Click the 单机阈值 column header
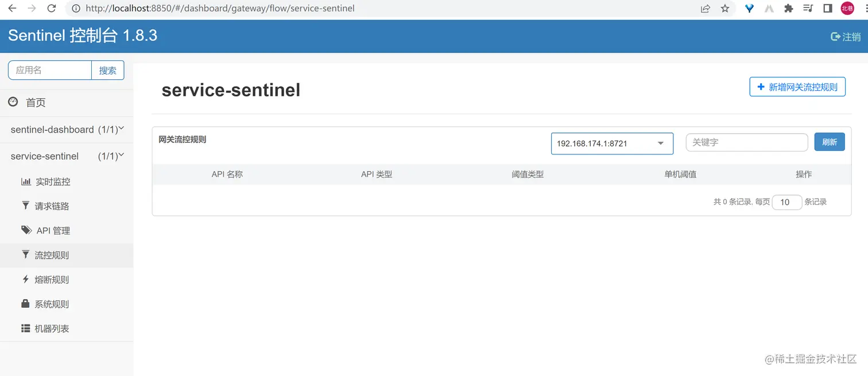 [680, 174]
